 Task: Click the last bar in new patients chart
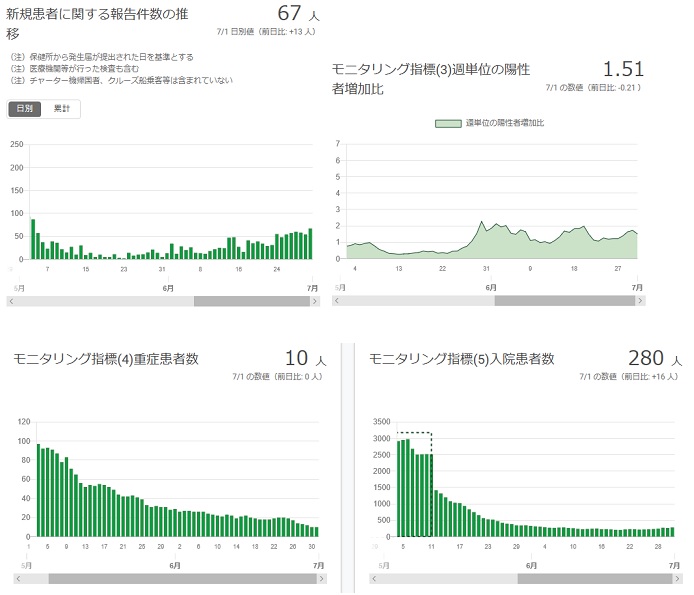click(310, 244)
